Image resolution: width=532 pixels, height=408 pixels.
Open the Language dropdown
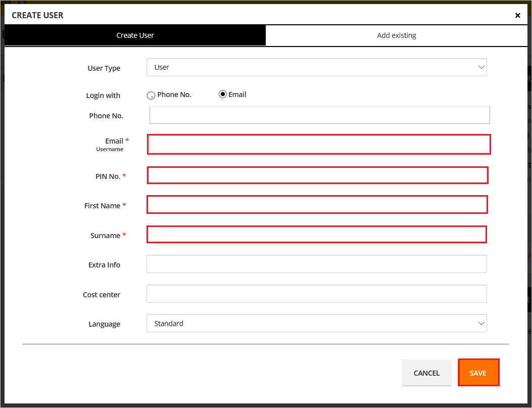coord(316,323)
